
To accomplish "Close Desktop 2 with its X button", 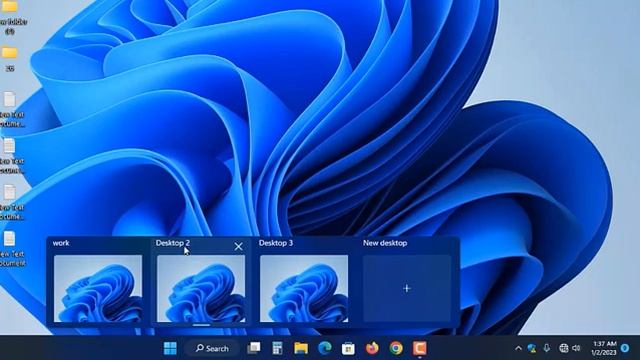I will (x=238, y=246).
